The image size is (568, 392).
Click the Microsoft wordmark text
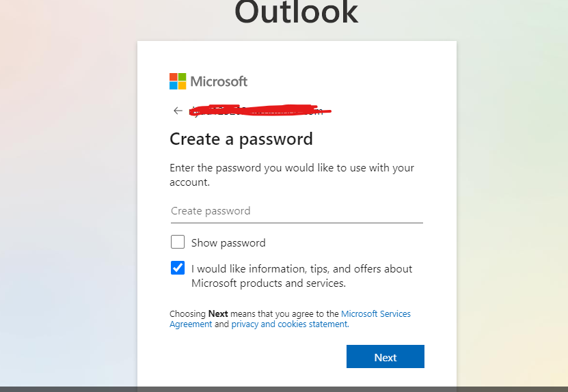(219, 81)
